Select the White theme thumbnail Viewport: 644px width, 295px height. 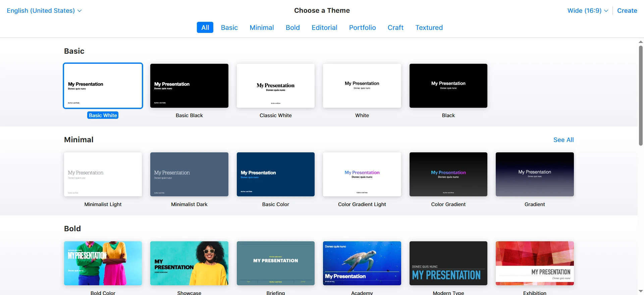[362, 86]
